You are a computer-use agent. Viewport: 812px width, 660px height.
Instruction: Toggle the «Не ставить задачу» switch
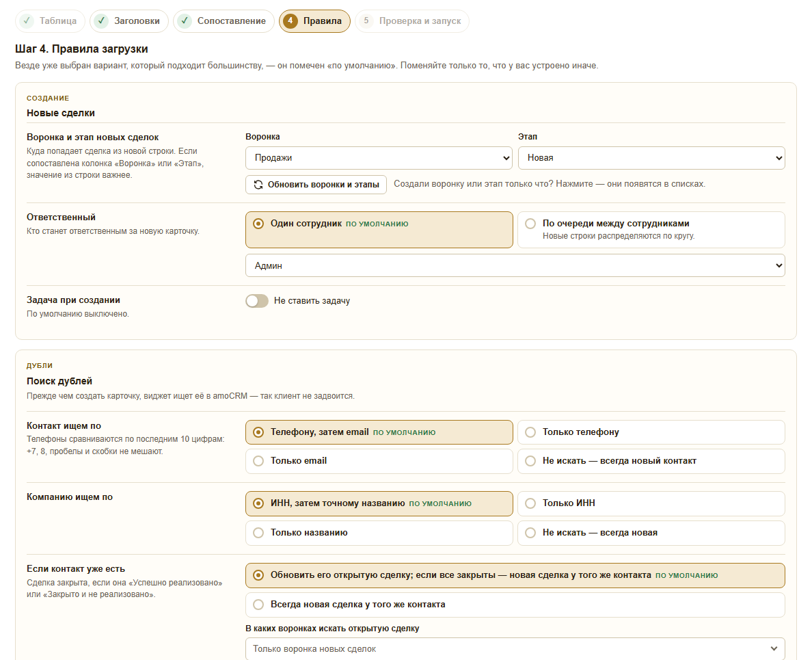(x=257, y=301)
